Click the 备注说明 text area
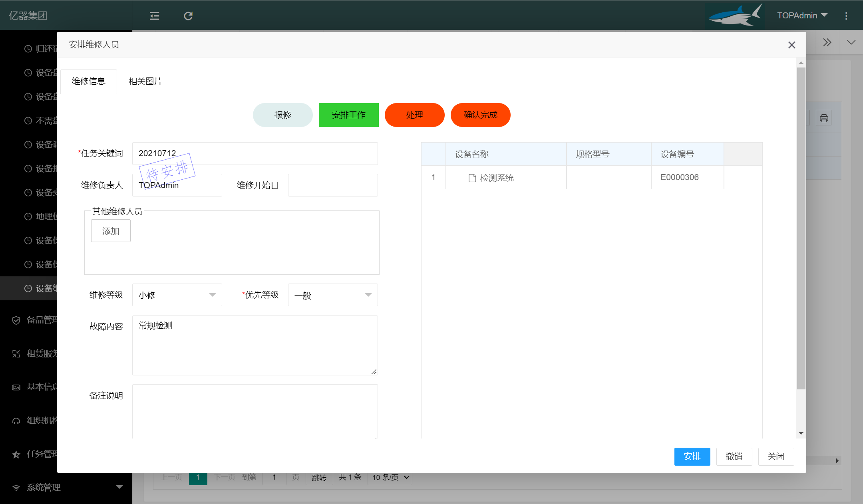 (x=255, y=411)
